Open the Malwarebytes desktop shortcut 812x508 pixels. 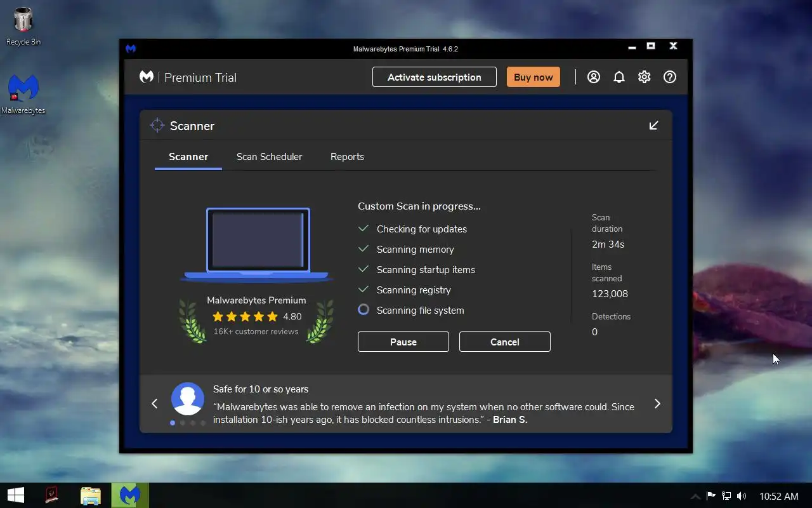pos(23,94)
